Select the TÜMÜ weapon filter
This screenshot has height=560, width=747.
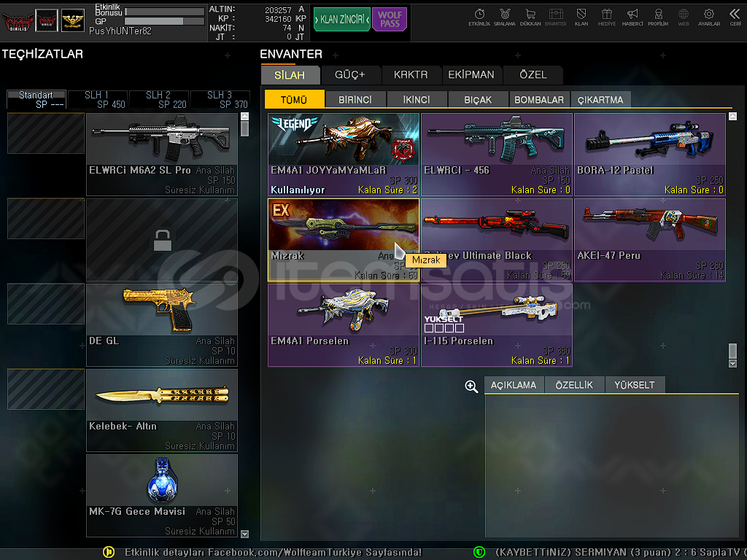click(294, 99)
